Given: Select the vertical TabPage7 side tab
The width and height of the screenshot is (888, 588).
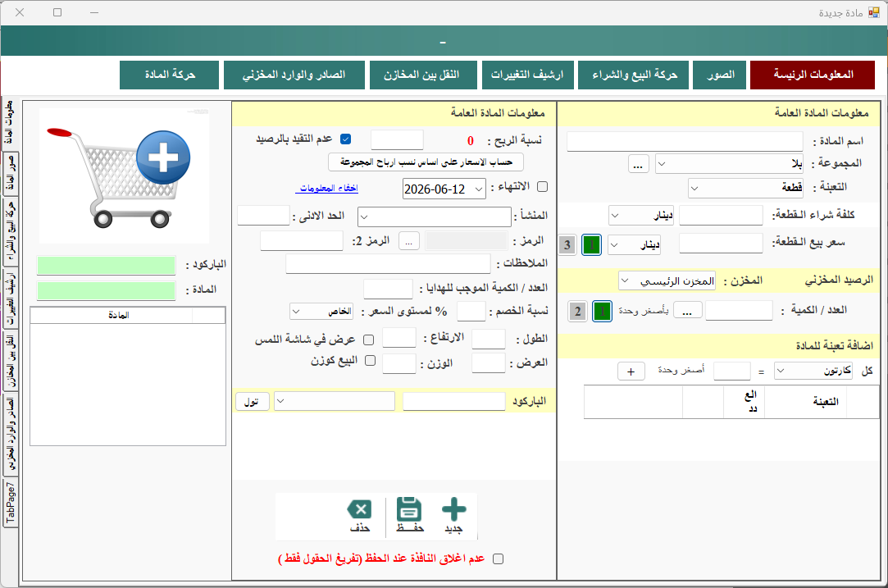Looking at the screenshot, I should click(x=10, y=503).
